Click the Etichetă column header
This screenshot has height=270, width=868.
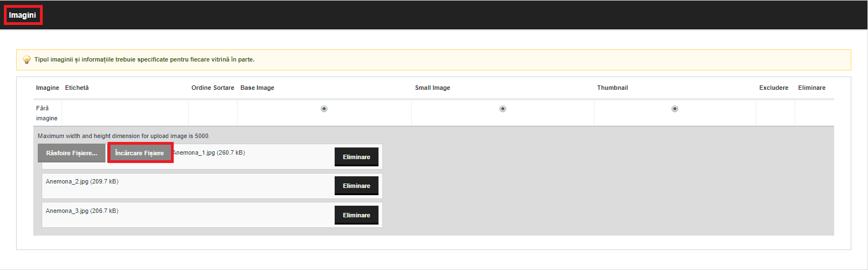coord(77,88)
